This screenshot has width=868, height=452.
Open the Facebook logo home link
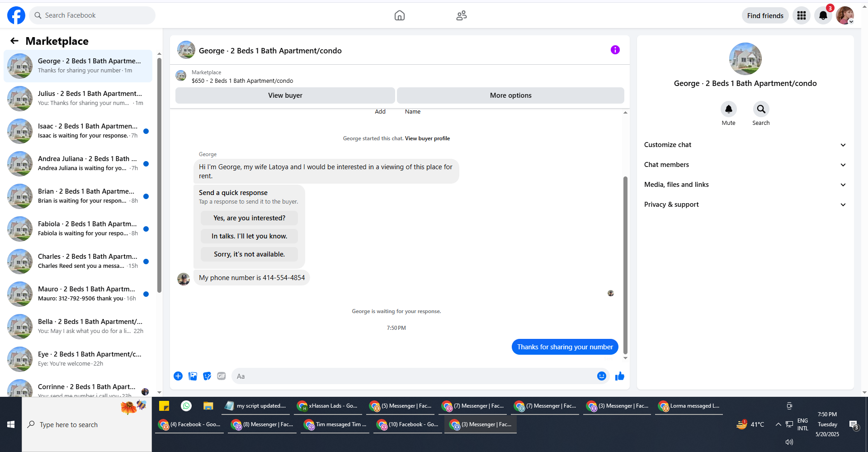coord(16,15)
